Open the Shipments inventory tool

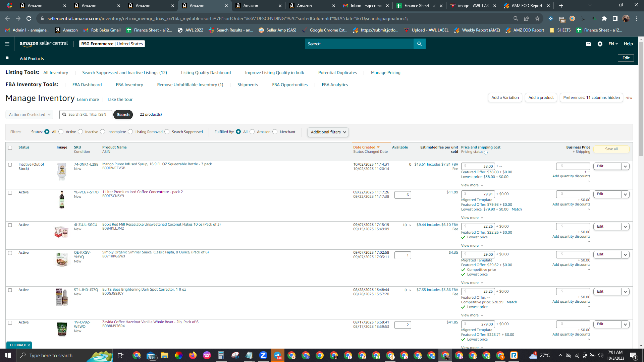[x=248, y=85]
